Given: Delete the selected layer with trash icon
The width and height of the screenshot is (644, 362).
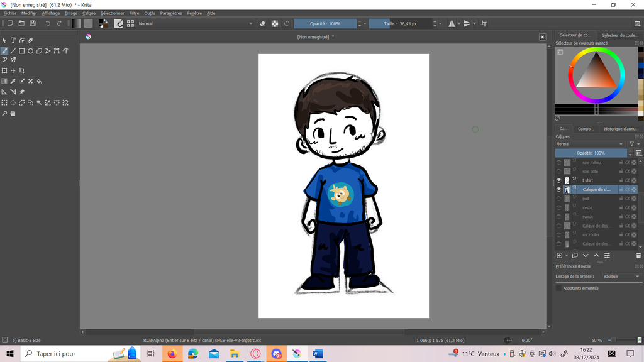Looking at the screenshot, I should (x=638, y=256).
